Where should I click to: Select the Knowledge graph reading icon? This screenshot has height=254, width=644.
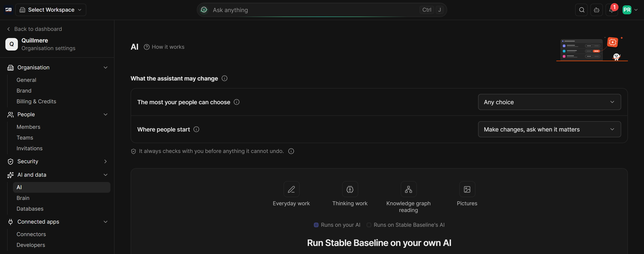[408, 189]
